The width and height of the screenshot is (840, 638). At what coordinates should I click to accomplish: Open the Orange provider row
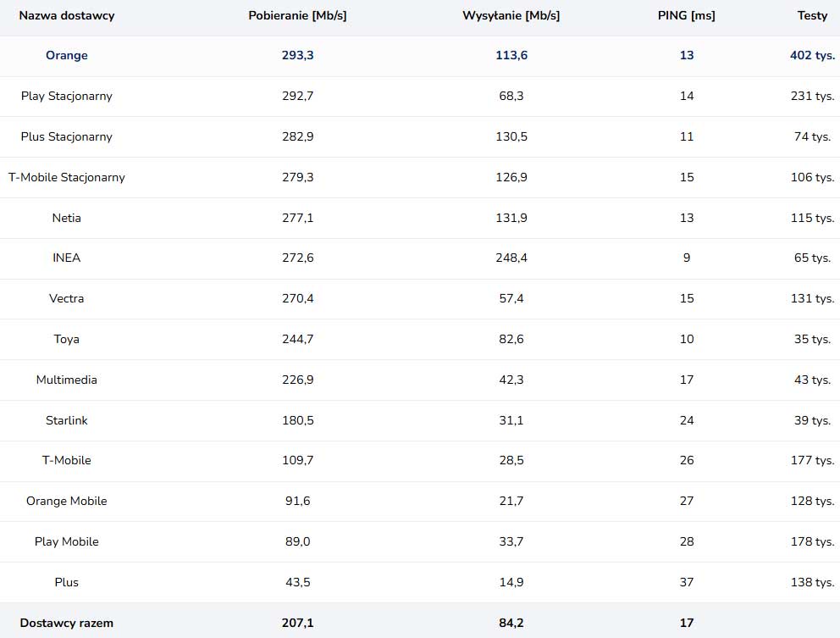(x=67, y=55)
